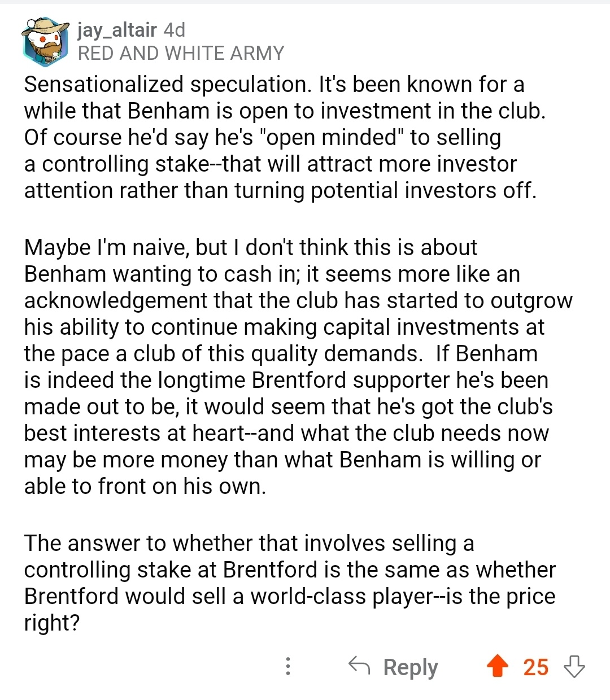Tap the RED AND WHITE ARMY flair
This screenshot has width=610, height=700.
click(x=181, y=53)
